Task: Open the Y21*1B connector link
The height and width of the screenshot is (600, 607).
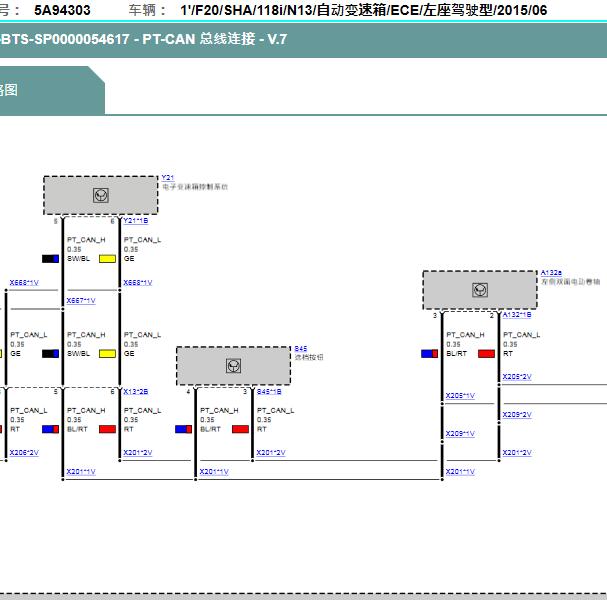Action: coord(135,221)
